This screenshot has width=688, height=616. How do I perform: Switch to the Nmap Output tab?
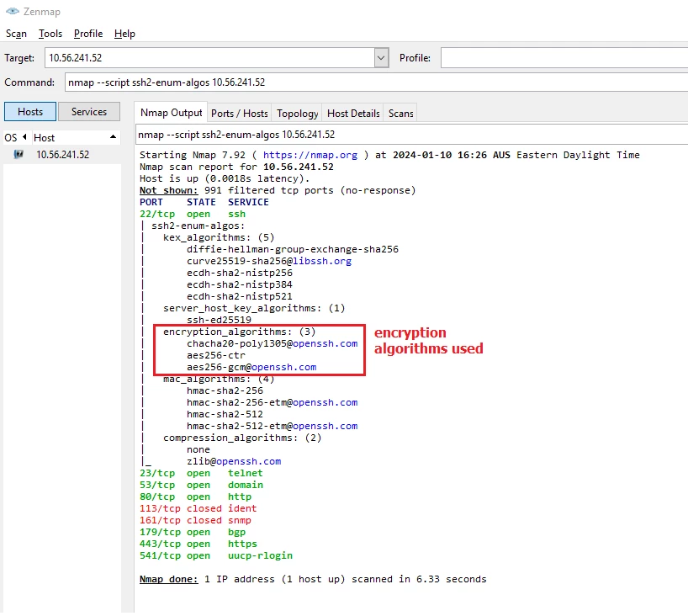pos(171,113)
